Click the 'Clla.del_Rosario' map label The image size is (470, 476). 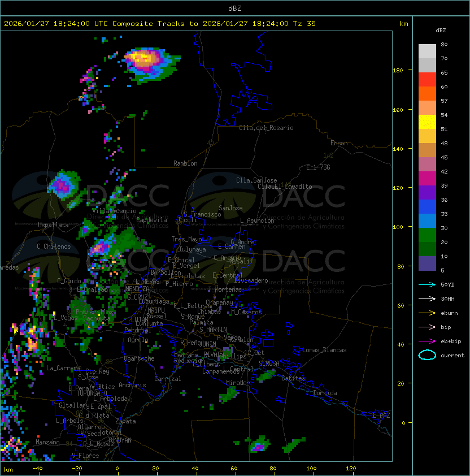point(266,128)
